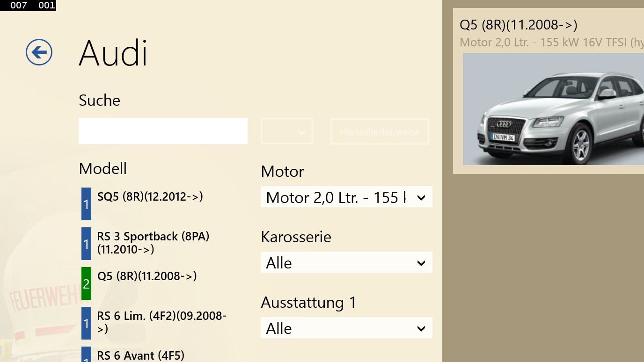644x362 pixels.
Task: Click the blue badge next to SQ5
Action: pyautogui.click(x=86, y=204)
